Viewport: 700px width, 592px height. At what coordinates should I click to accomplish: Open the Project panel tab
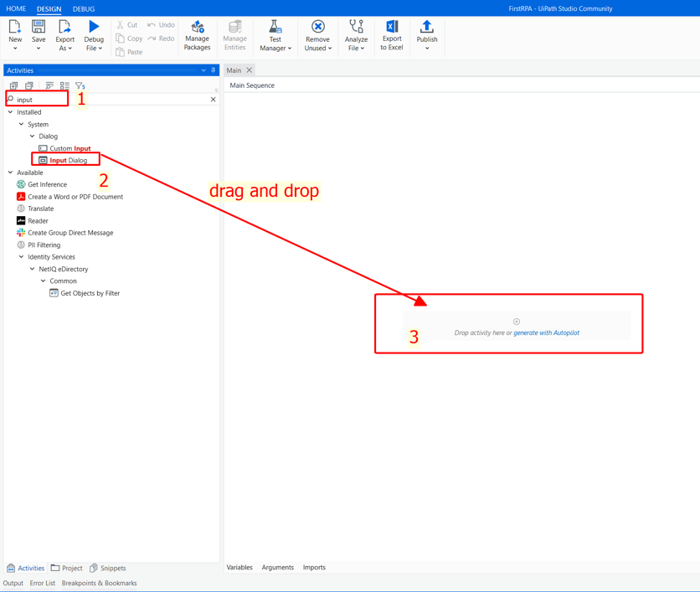pyautogui.click(x=66, y=568)
